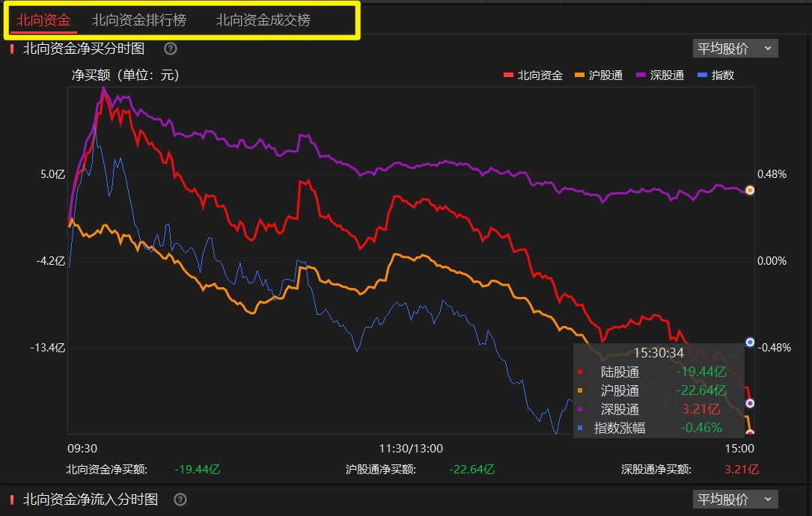Expand 平均股价 dropdown in the 北向资金净买分时图 header
Screen dimensions: 812x516
[x=736, y=49]
